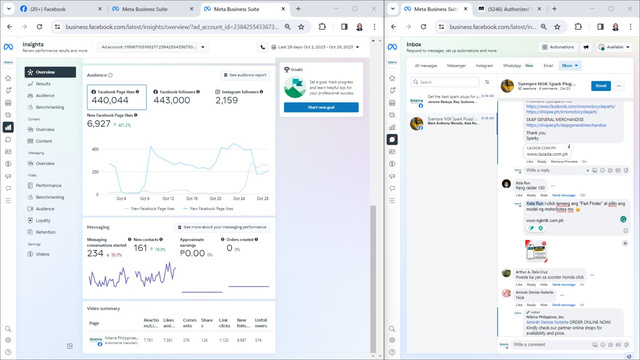Viewport: 640px width, 360px height.
Task: Open Inbox chat-bubble icon in Insights window sidebar
Action: (8, 140)
